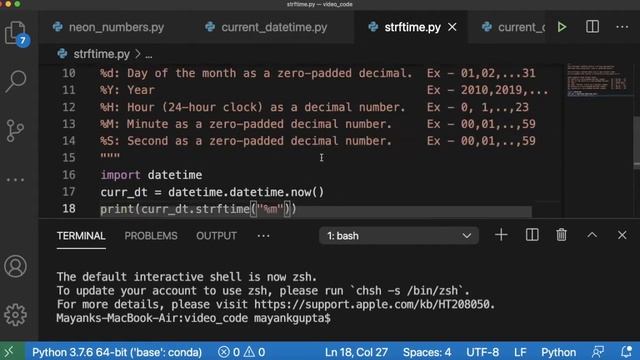Show more activity bar views (ellipsis)
Screen dimensions: 640x360
tap(16, 180)
